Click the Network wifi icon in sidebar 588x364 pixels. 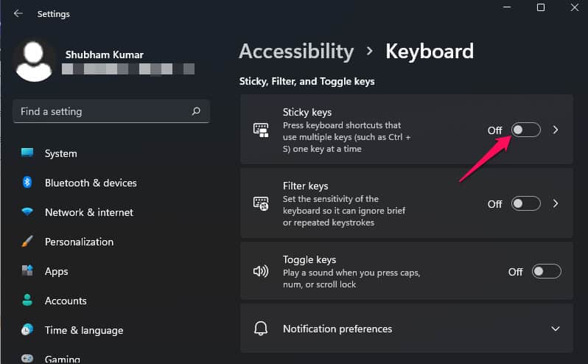click(x=27, y=212)
